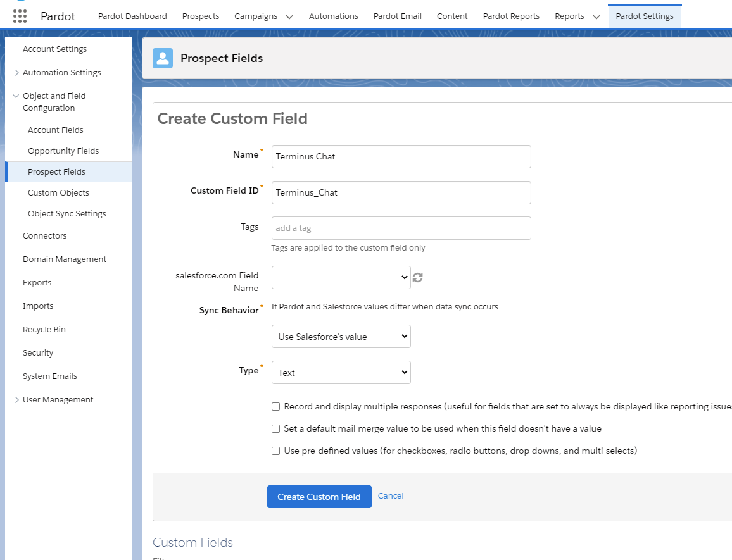This screenshot has height=560, width=732.
Task: Click the Prospect Fields header icon
Action: click(163, 58)
